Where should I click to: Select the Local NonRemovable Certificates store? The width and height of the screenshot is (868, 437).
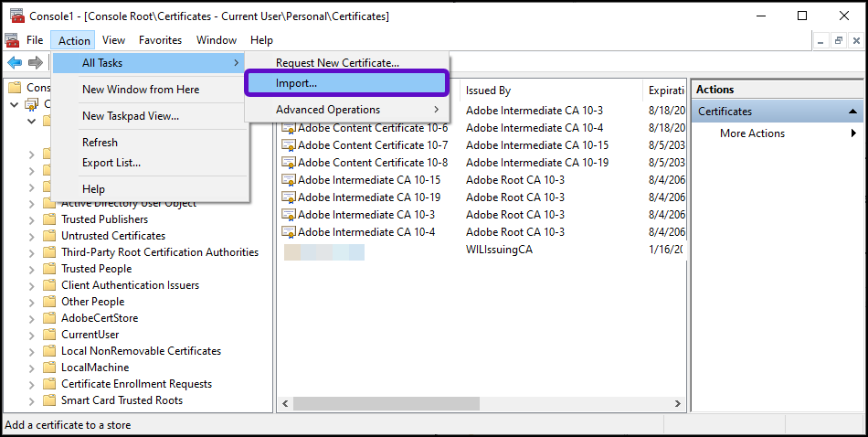(141, 351)
